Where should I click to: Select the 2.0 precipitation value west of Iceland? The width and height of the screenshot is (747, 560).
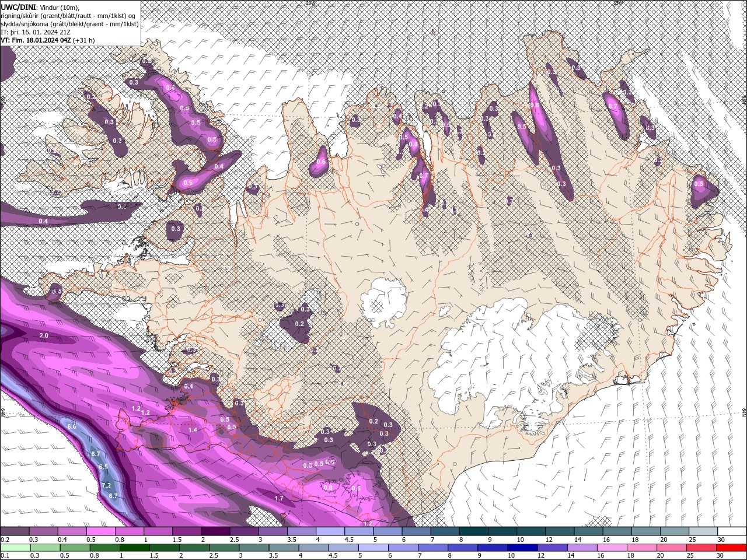pos(44,336)
